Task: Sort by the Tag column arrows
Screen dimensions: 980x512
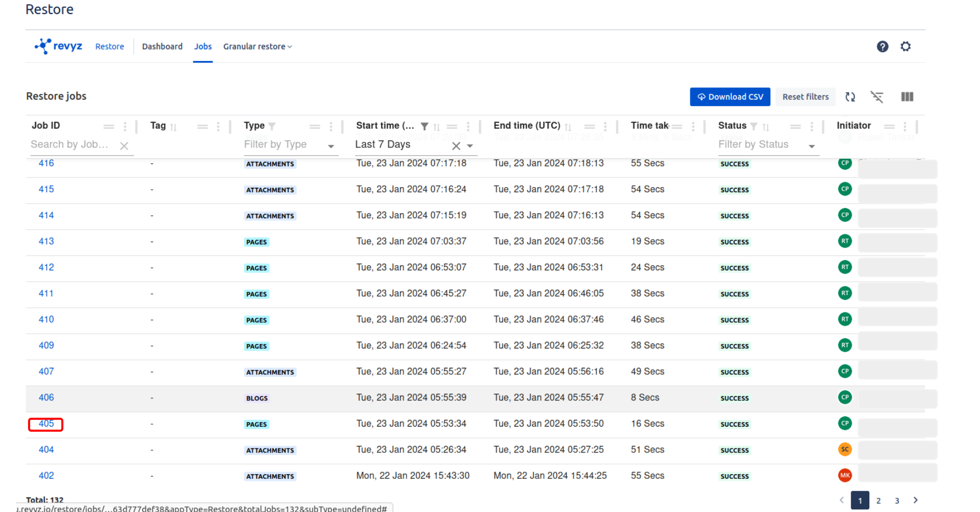Action: tap(174, 127)
